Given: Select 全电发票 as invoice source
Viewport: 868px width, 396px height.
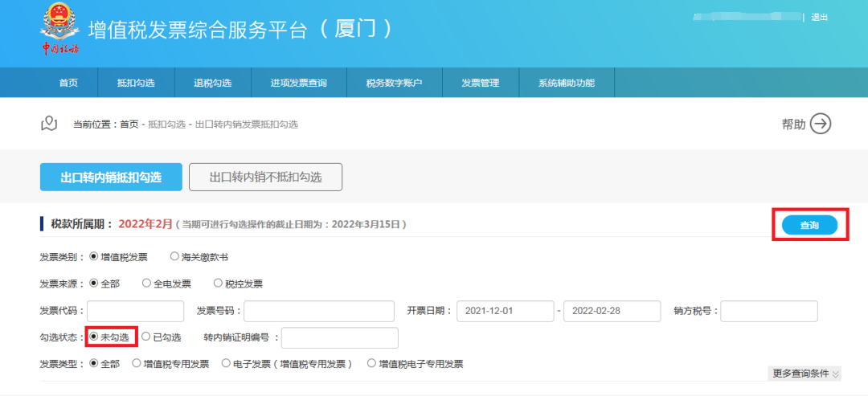Looking at the screenshot, I should tap(146, 284).
